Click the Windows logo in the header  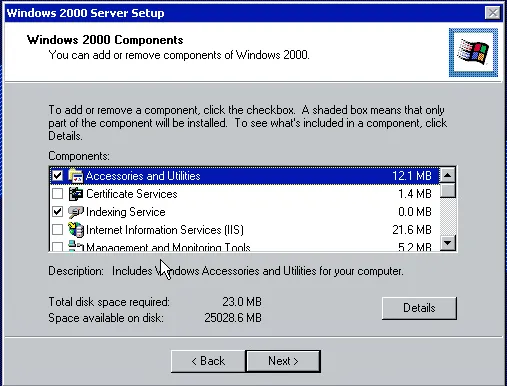(473, 52)
